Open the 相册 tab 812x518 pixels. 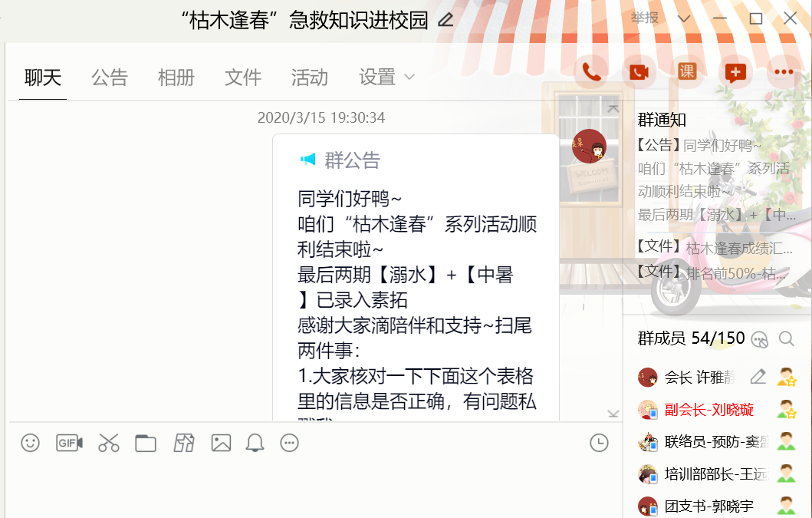176,77
